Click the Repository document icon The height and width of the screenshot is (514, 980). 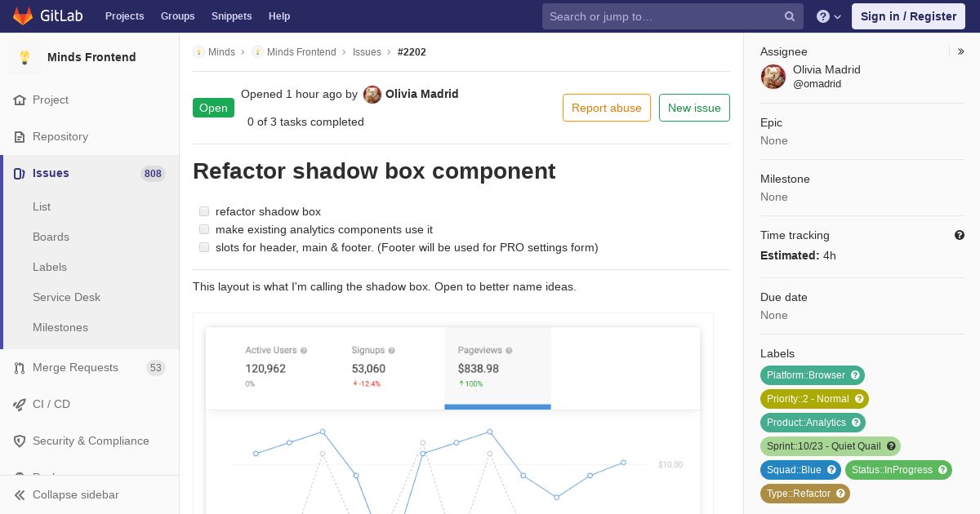click(x=20, y=136)
